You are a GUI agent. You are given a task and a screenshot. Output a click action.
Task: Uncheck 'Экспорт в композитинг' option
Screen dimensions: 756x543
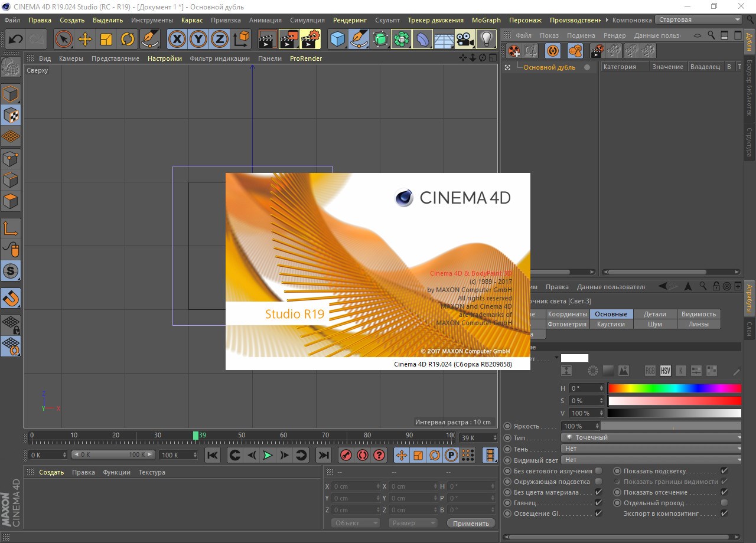724,513
